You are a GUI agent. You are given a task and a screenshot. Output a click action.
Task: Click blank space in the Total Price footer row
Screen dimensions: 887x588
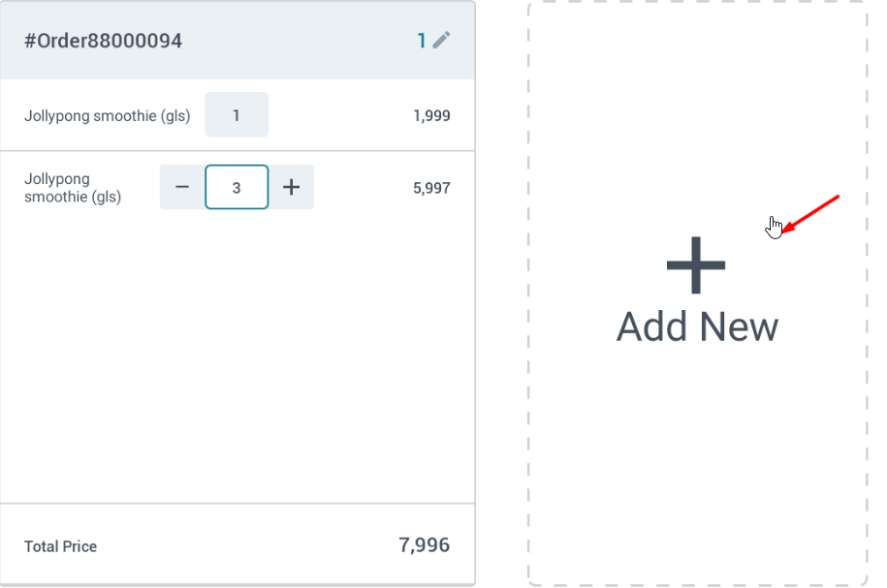[242, 545]
